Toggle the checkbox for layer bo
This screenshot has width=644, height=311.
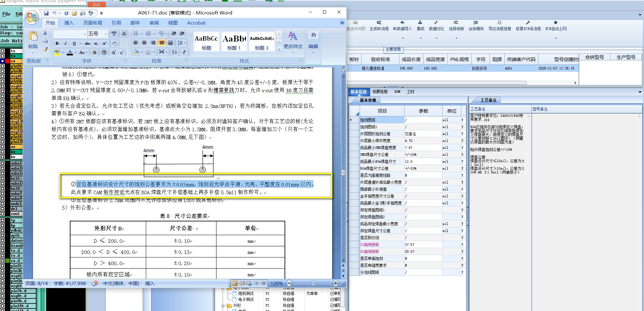point(3,157)
